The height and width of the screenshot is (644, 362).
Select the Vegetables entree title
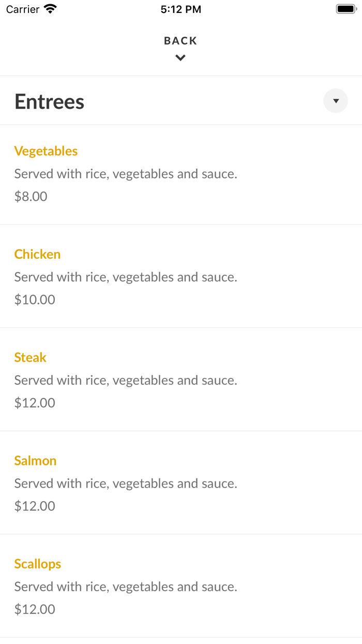point(46,151)
